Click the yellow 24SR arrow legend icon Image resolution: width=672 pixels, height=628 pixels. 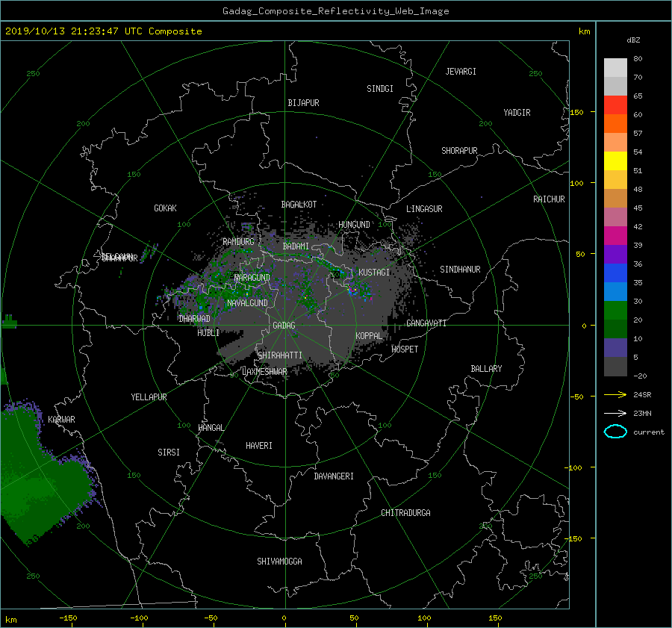click(615, 394)
